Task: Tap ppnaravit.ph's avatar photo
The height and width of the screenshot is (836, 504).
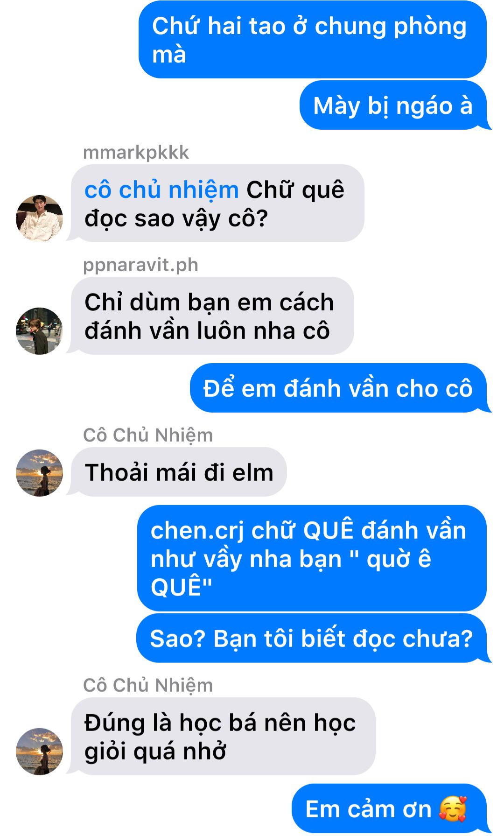Action: (x=39, y=331)
